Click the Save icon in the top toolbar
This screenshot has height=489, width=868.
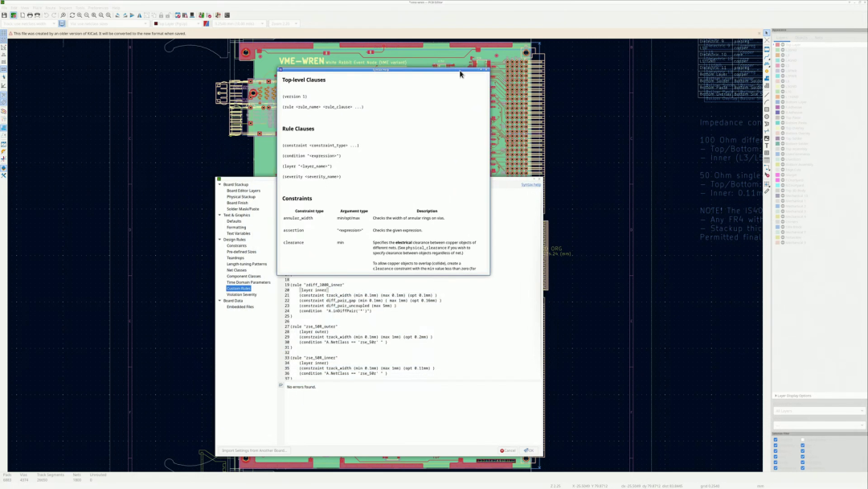click(x=5, y=15)
